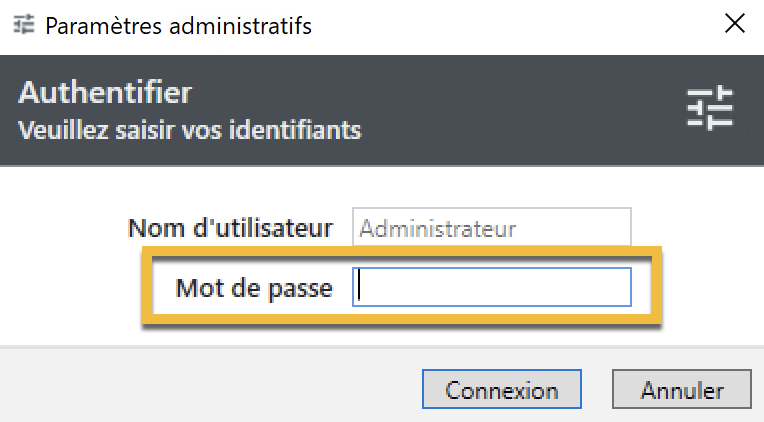Click the Connexion button
This screenshot has height=422, width=764.
point(502,389)
